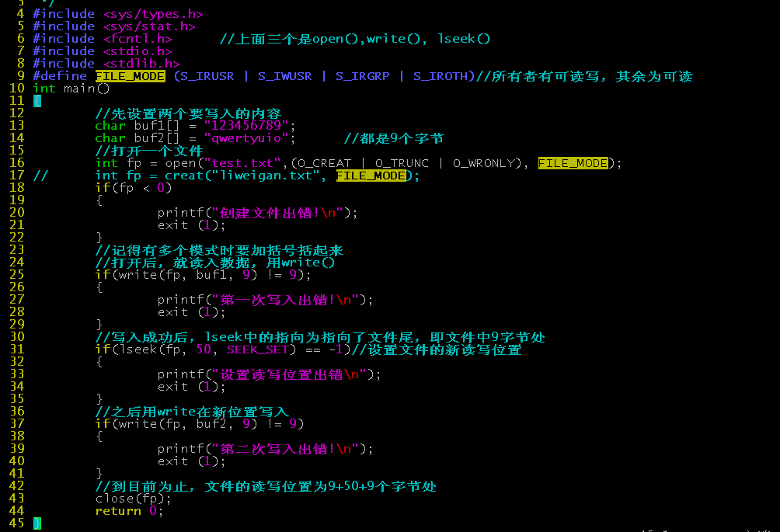Click "liweigan.txt" in the creat call
The width and height of the screenshot is (780, 532).
[x=266, y=176]
